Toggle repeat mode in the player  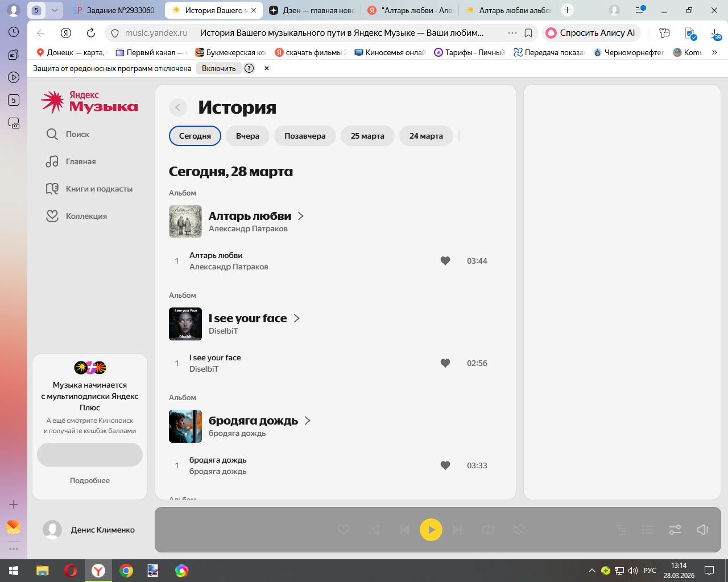(488, 530)
